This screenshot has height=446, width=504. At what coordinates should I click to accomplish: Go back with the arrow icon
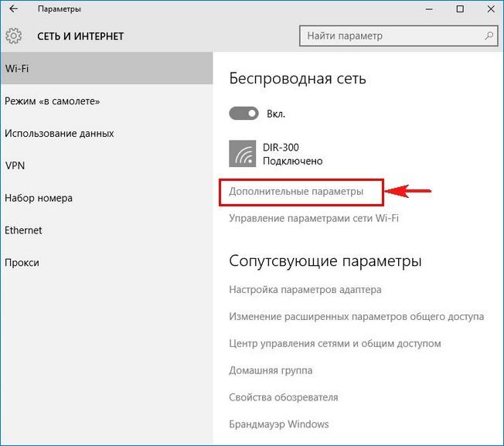(x=13, y=9)
